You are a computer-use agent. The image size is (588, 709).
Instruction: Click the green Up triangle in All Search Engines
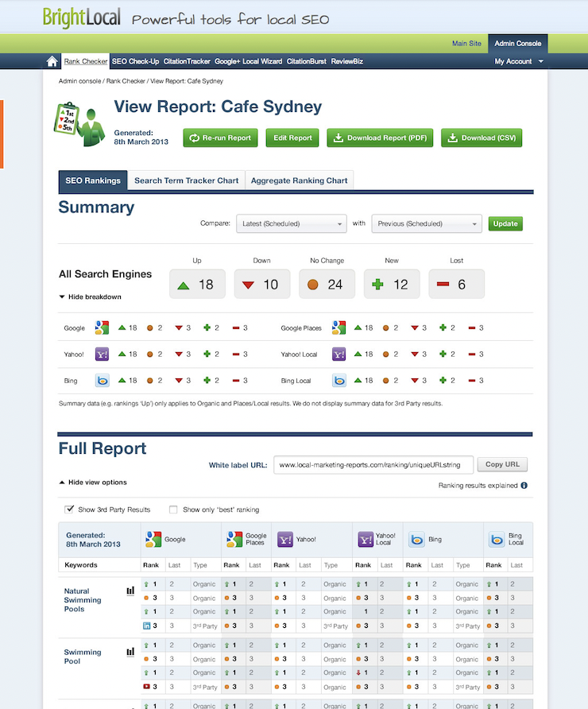pos(183,285)
